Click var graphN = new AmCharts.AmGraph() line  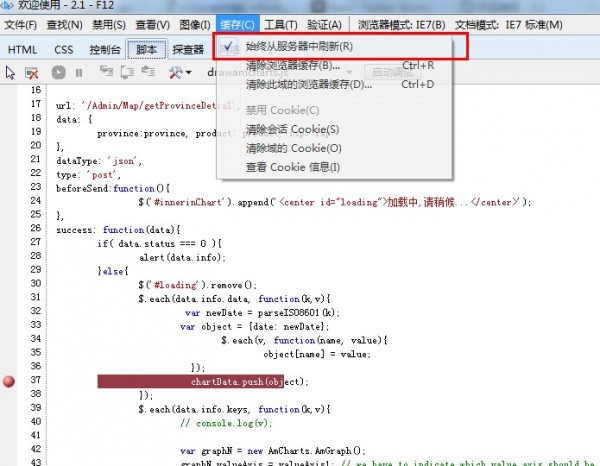pos(273,451)
